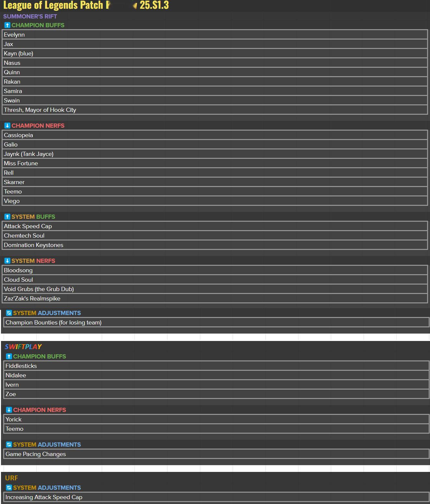Click the down-arrow icon beside Summoner's Rift Champion Nerfs
430x504 pixels.
tap(7, 126)
